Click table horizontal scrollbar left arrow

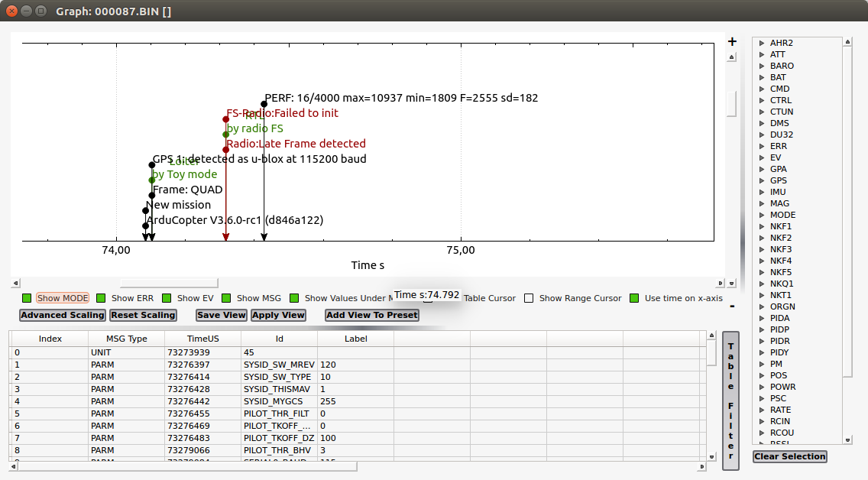pos(14,467)
